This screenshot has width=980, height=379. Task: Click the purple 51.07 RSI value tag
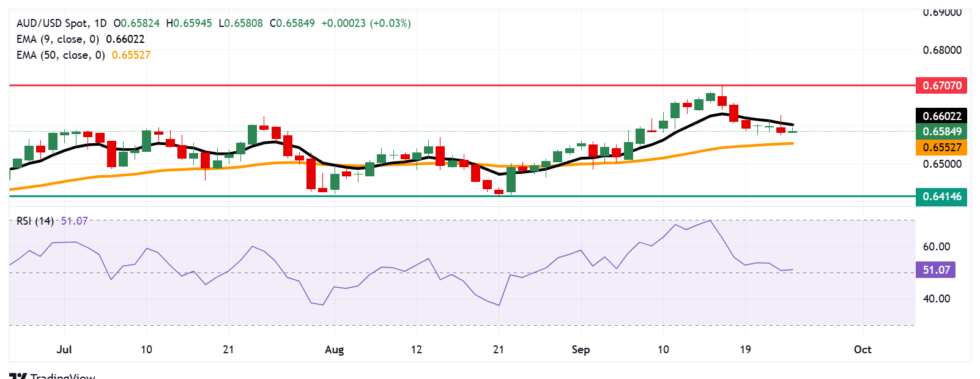[x=935, y=270]
